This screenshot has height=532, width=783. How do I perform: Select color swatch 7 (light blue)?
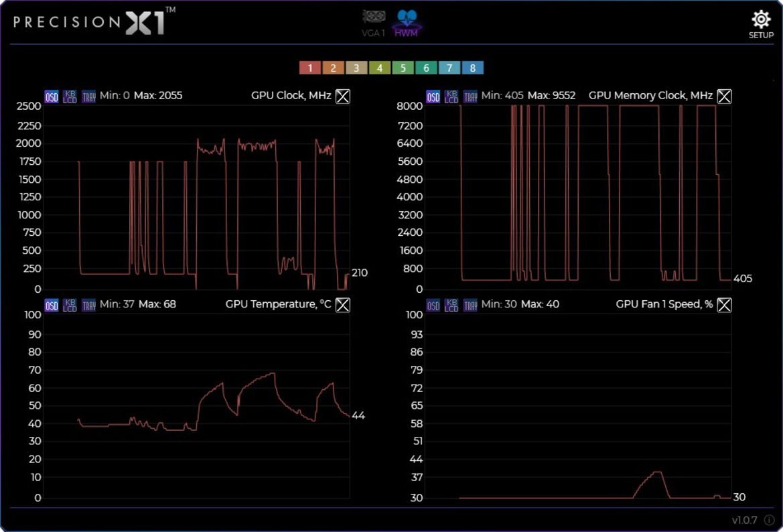click(449, 68)
